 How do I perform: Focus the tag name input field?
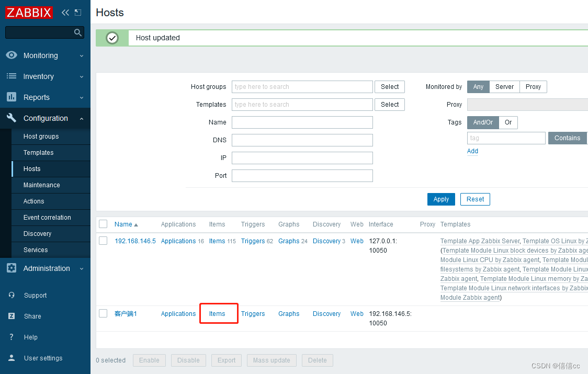coord(506,138)
